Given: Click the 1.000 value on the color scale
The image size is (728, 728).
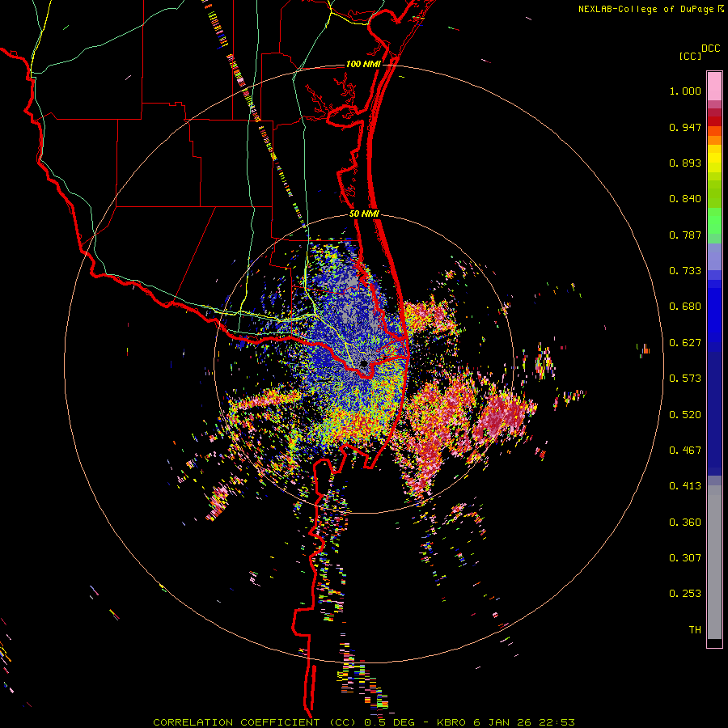Looking at the screenshot, I should pyautogui.click(x=685, y=91).
